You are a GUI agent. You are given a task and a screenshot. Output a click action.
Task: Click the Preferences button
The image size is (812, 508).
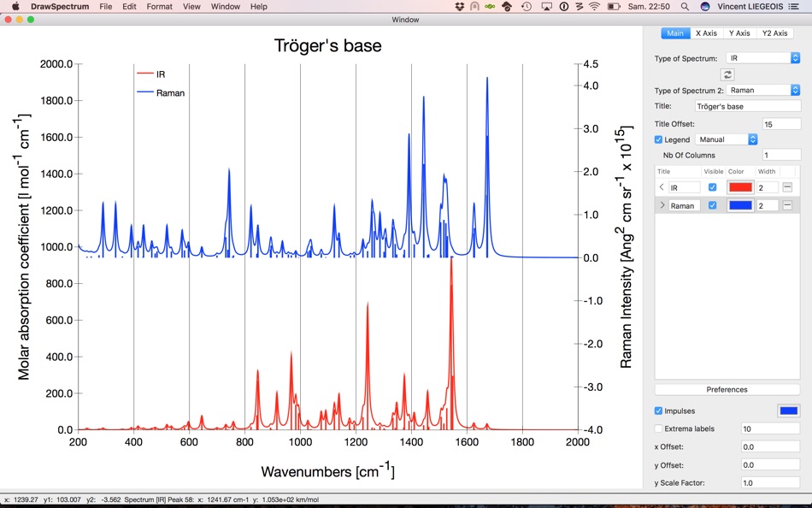[x=727, y=389]
